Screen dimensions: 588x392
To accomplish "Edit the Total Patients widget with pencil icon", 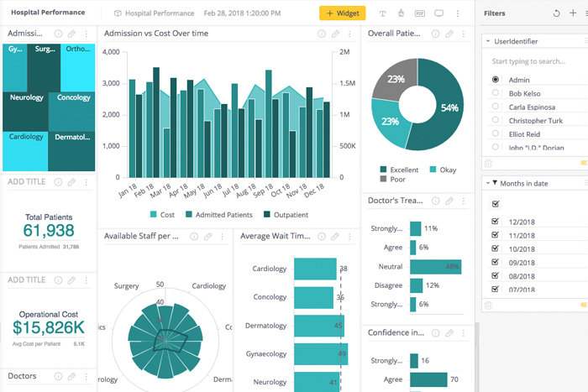I will point(71,182).
